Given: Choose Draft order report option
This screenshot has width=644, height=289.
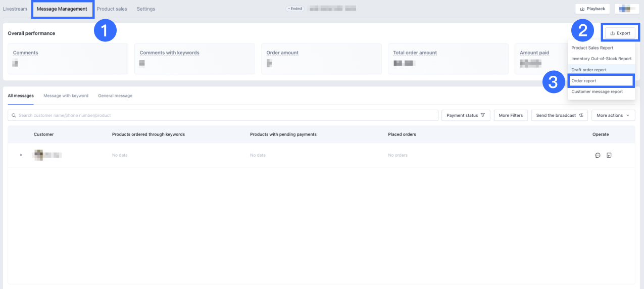Looking at the screenshot, I should click(x=589, y=70).
